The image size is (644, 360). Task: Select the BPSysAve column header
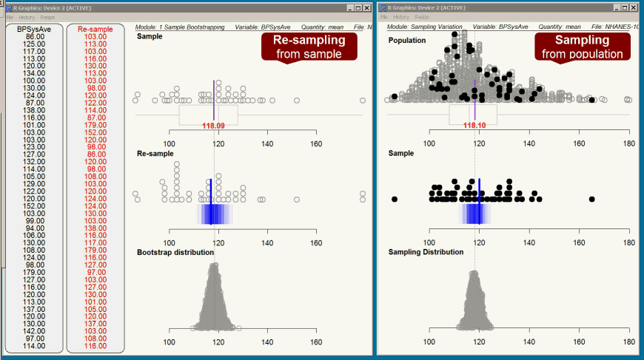click(x=34, y=29)
